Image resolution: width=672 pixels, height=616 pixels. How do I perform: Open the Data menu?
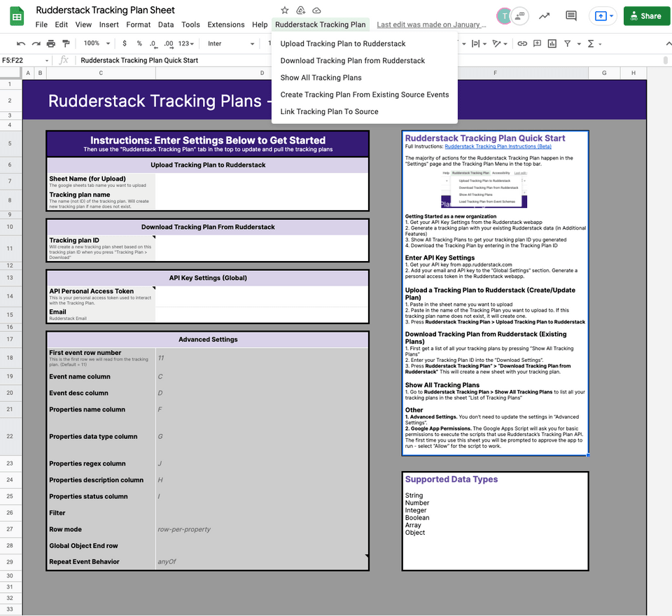click(x=166, y=24)
